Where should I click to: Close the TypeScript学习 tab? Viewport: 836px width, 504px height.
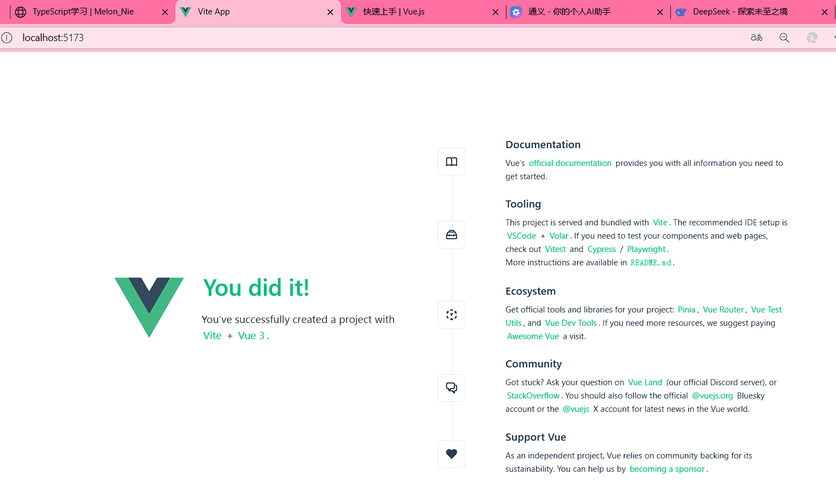pos(165,12)
